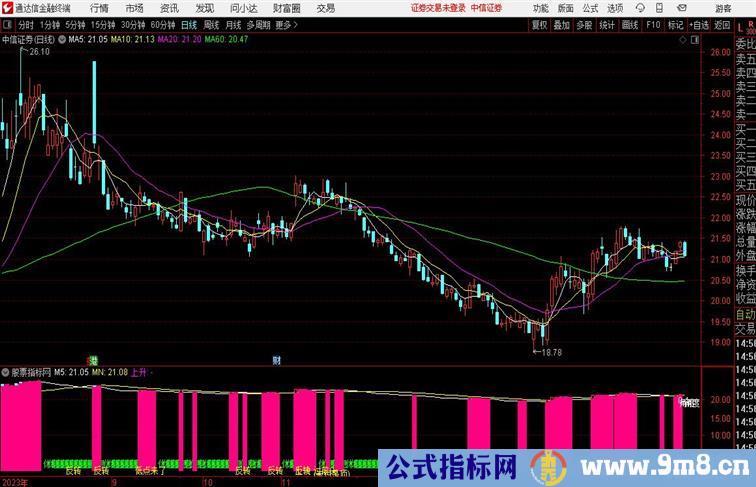Click the 财 marker on chart timeline

[x=276, y=359]
